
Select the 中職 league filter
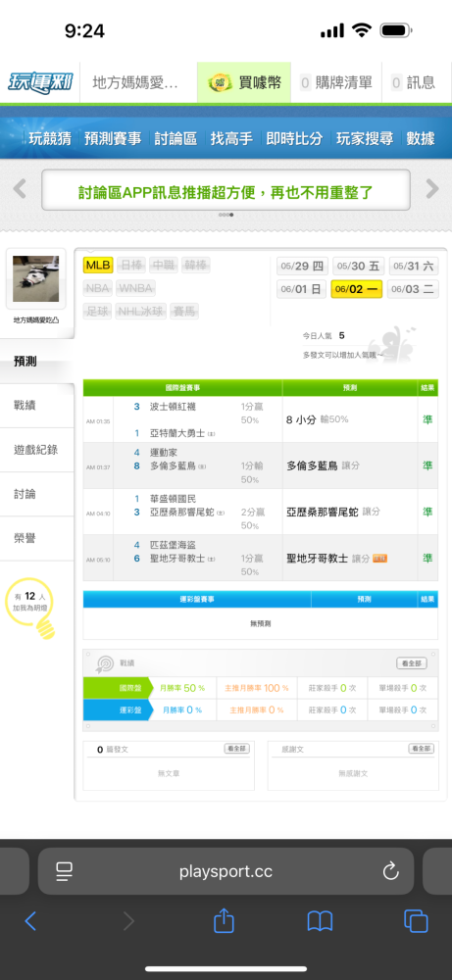[164, 265]
